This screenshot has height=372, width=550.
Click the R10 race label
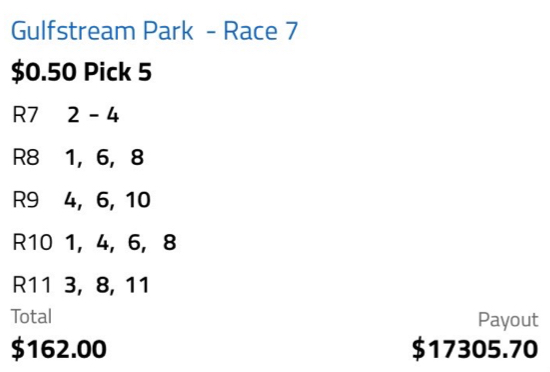[x=33, y=242]
